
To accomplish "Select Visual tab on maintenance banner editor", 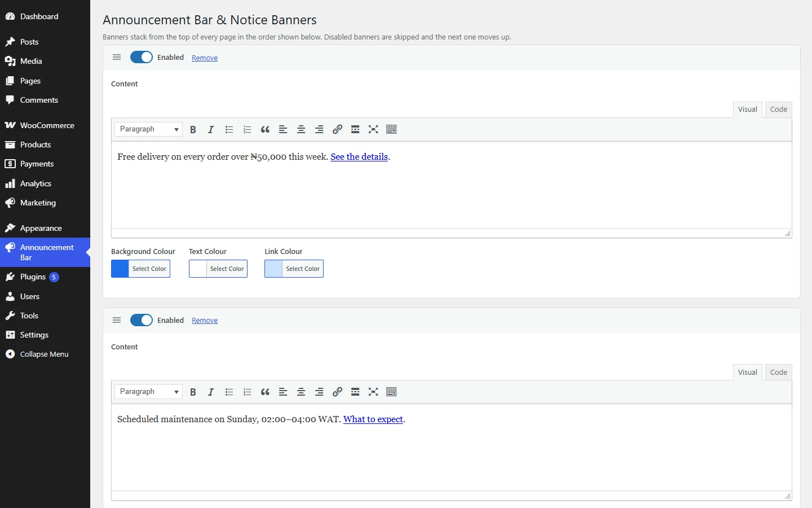I will click(748, 373).
